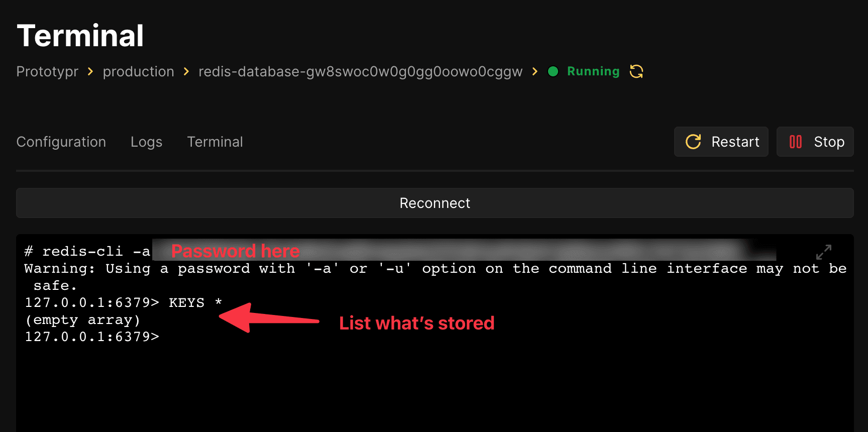
Task: Switch to the Logs tab
Action: point(146,142)
